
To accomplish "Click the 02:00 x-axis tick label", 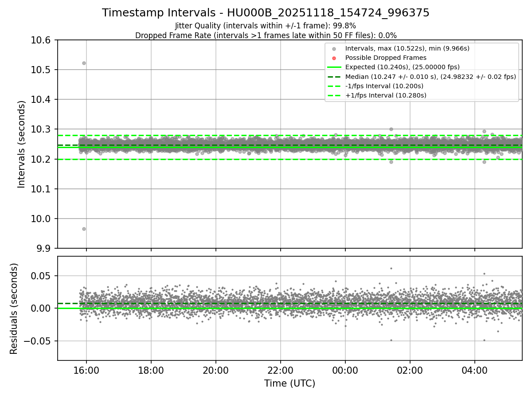I will tap(410, 370).
